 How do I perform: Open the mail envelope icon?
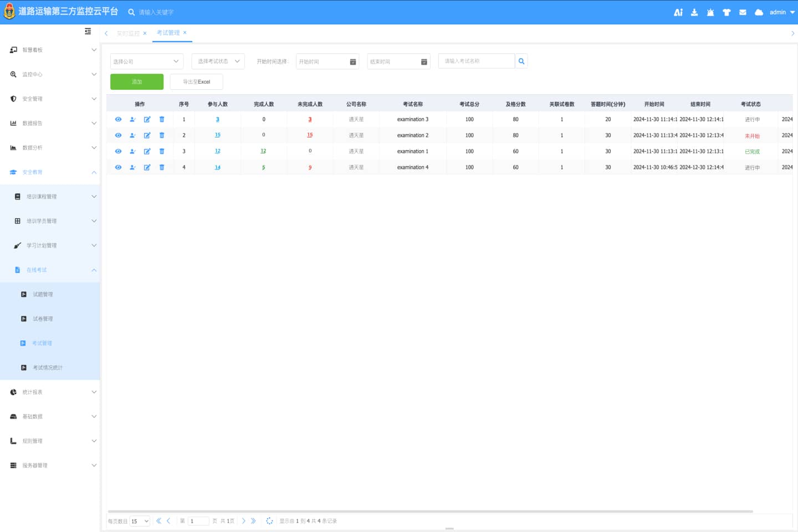pyautogui.click(x=743, y=12)
